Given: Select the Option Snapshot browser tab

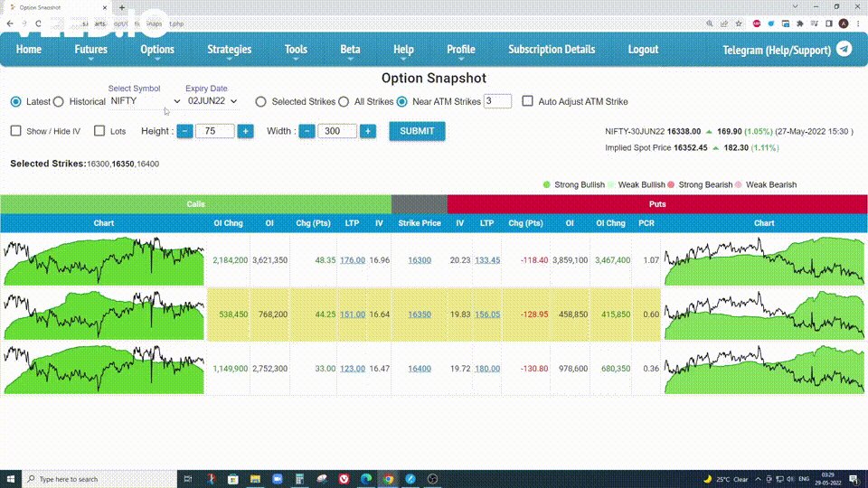Looking at the screenshot, I should tap(56, 7).
